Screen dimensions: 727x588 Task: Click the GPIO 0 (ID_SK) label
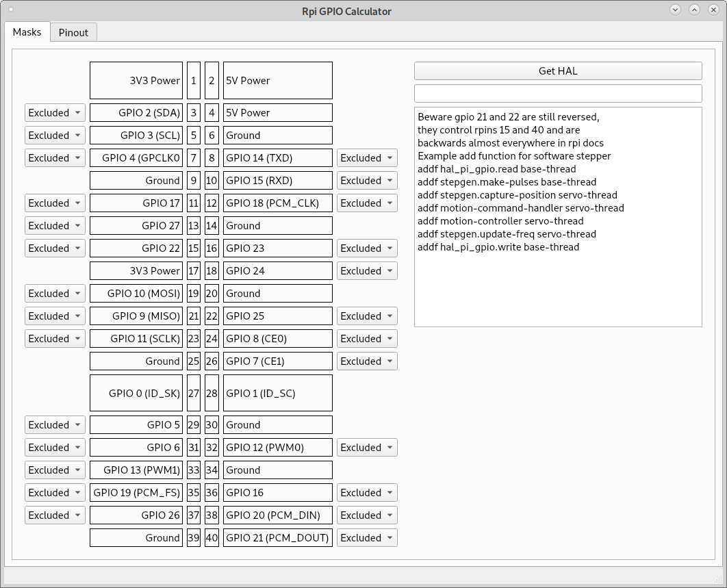pyautogui.click(x=136, y=393)
